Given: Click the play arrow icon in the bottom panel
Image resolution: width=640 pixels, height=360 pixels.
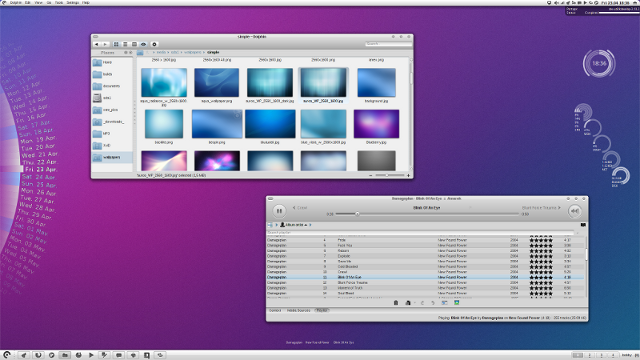Looking at the screenshot, I should [x=91, y=355].
